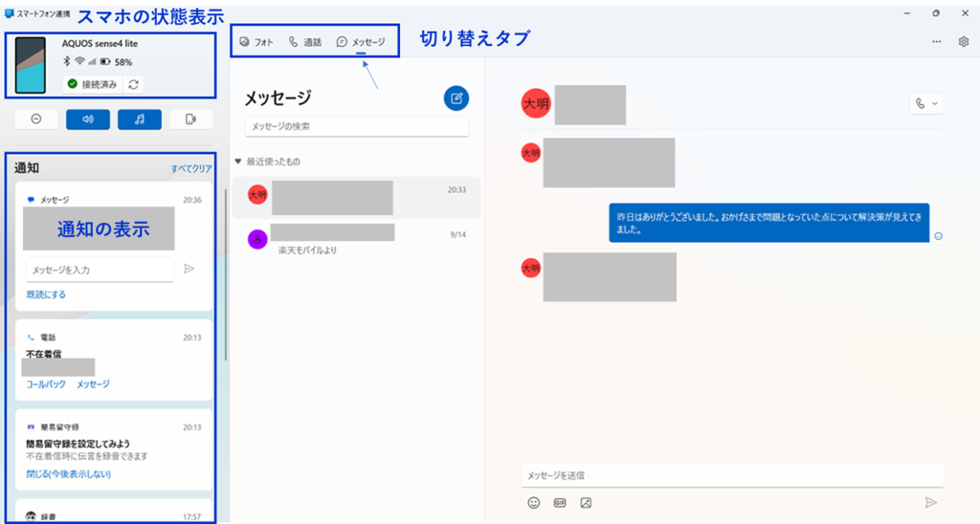Screen dimensions: 980x524
Task: Toggle the music audio player button
Action: (x=140, y=120)
